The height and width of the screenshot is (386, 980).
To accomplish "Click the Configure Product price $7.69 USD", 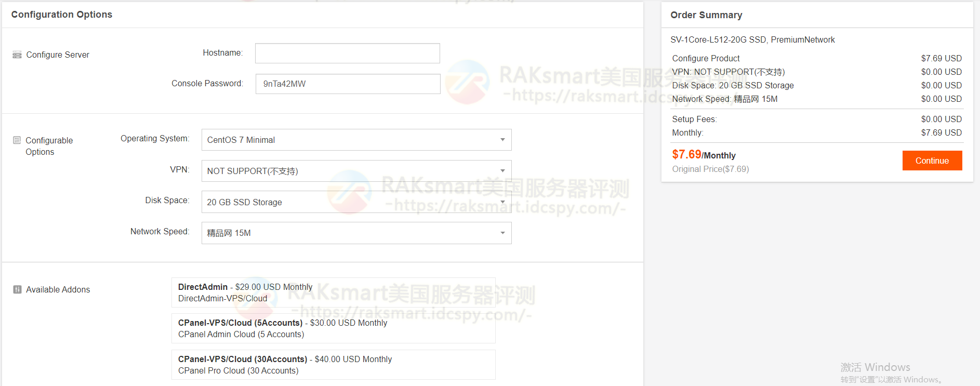I will coord(941,58).
